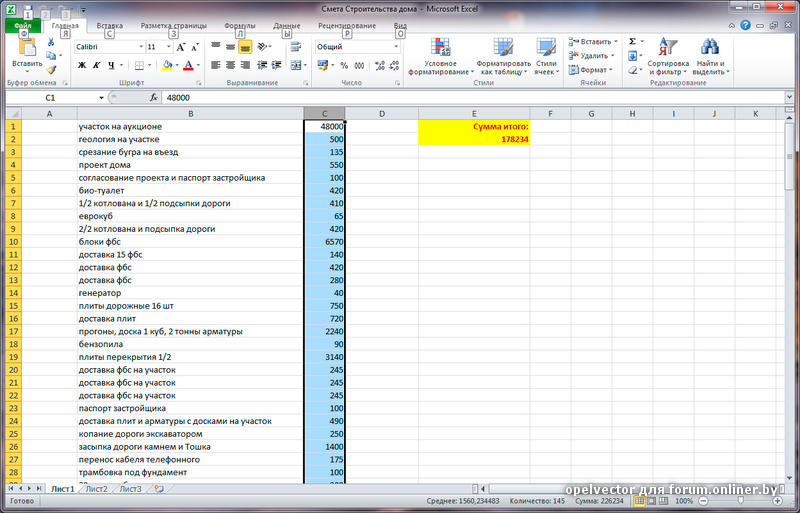Click Find and Select binoculars icon
Image resolution: width=800 pixels, height=513 pixels.
tap(710, 56)
